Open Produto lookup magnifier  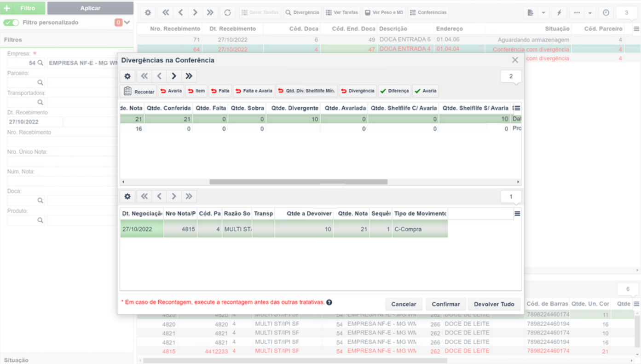pos(40,220)
